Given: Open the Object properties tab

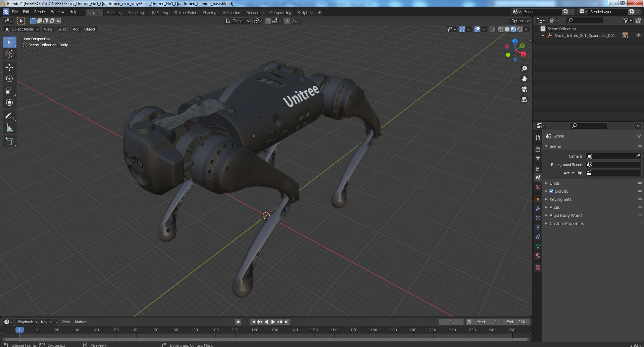Looking at the screenshot, I should 538,199.
